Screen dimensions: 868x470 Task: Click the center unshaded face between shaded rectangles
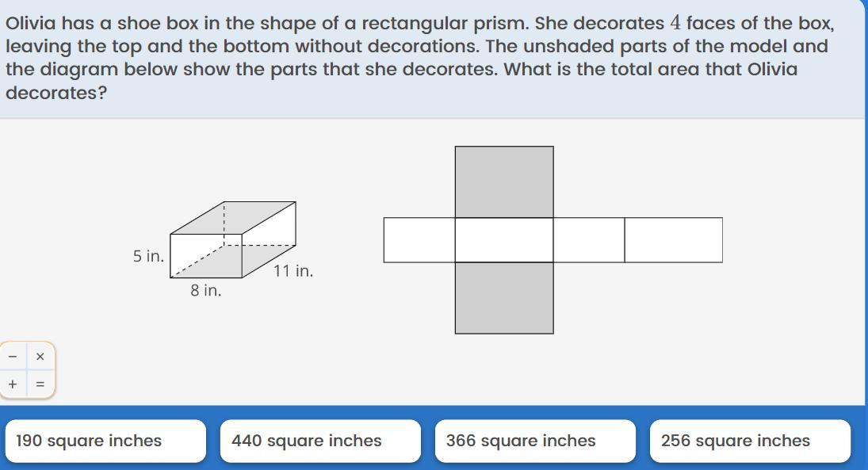pos(504,239)
